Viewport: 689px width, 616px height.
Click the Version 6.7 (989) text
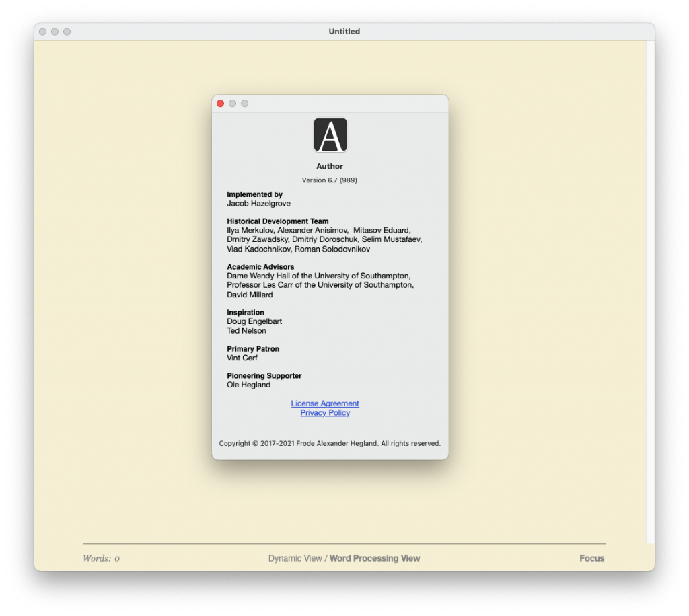329,180
